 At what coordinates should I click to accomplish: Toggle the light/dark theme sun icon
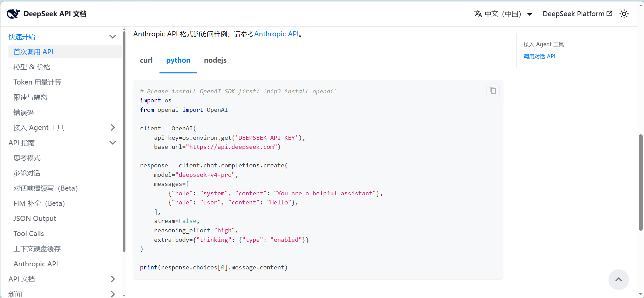click(624, 14)
